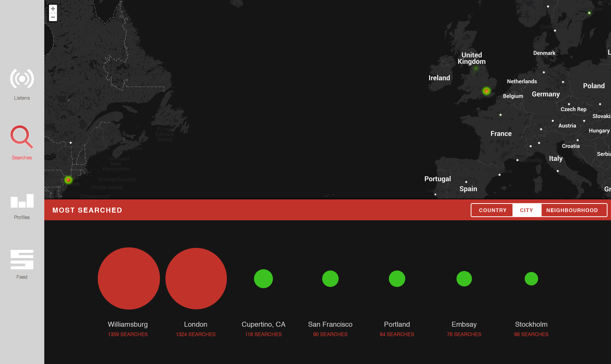Image resolution: width=611 pixels, height=364 pixels.
Task: Click the France map label
Action: point(501,134)
